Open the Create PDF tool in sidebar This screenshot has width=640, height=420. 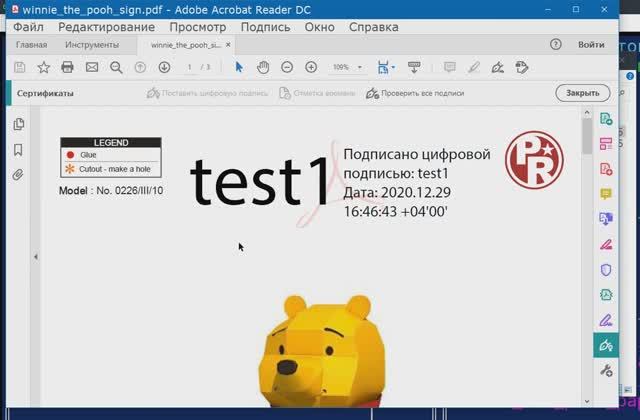606,169
